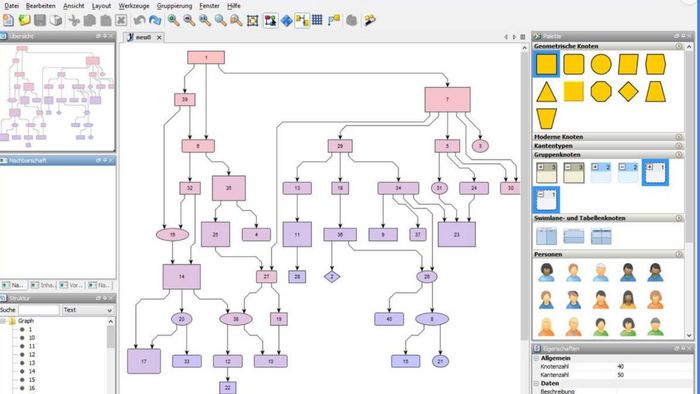Image resolution: width=700 pixels, height=394 pixels.
Task: Open the Werkzeuge menu
Action: [x=134, y=6]
